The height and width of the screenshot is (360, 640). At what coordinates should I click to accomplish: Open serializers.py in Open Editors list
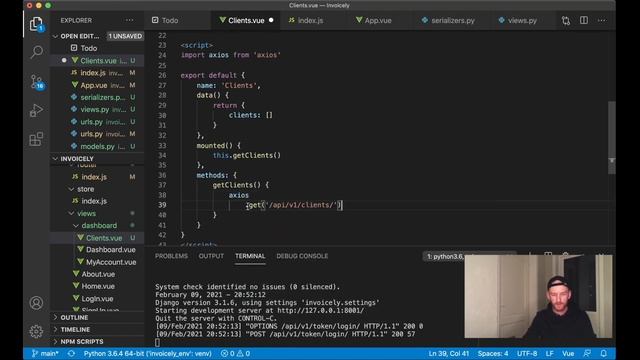[97, 97]
